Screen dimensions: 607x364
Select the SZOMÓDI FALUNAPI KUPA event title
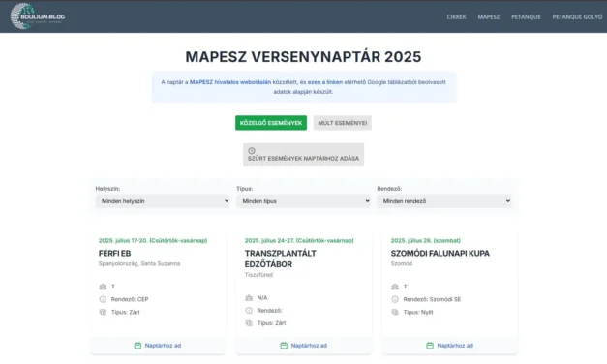[440, 254]
